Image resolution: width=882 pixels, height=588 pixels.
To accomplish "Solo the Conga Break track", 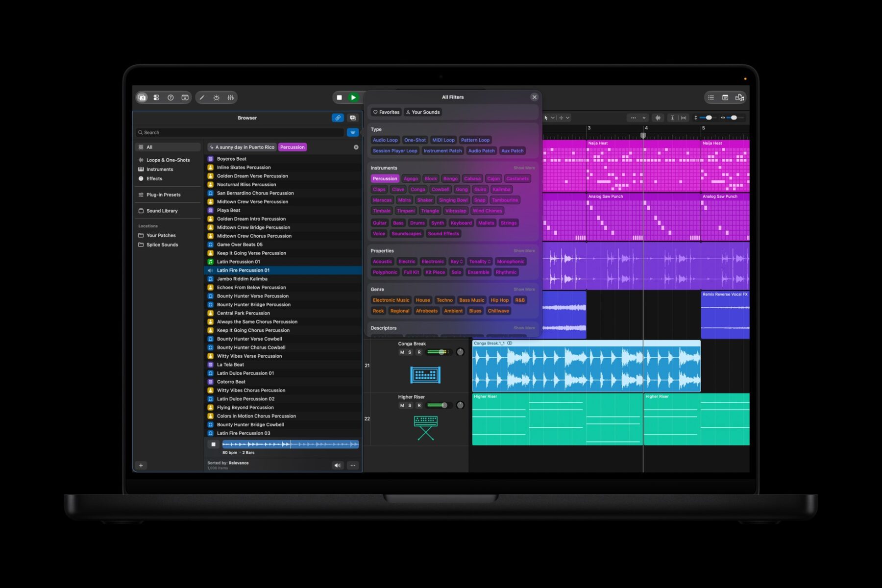I will [410, 352].
